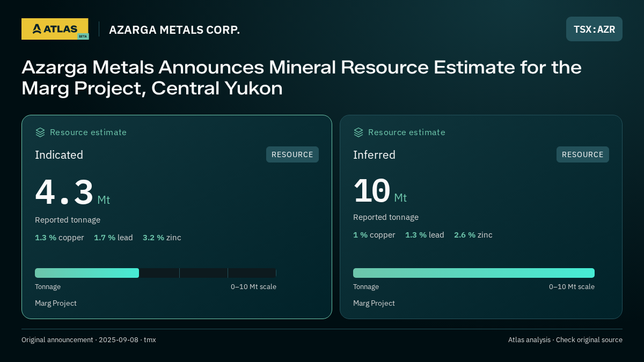
Task: Click the Atlas beta logo
Action: tap(55, 29)
